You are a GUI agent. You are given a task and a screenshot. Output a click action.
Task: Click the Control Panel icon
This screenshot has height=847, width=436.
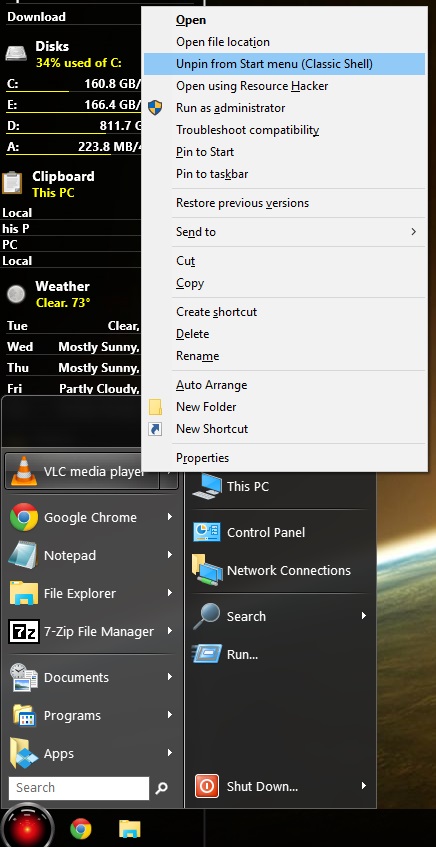(x=207, y=532)
